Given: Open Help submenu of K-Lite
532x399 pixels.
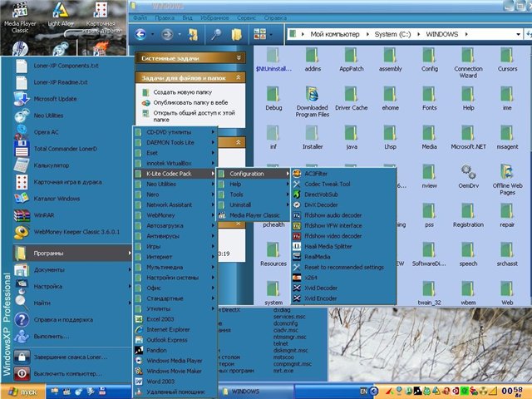Looking at the screenshot, I should click(x=253, y=185).
